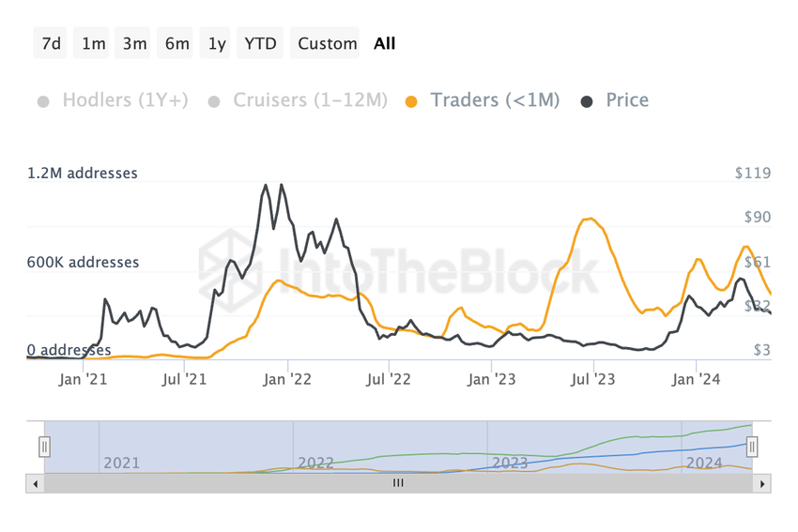
Task: Select the 1y range button
Action: (215, 43)
